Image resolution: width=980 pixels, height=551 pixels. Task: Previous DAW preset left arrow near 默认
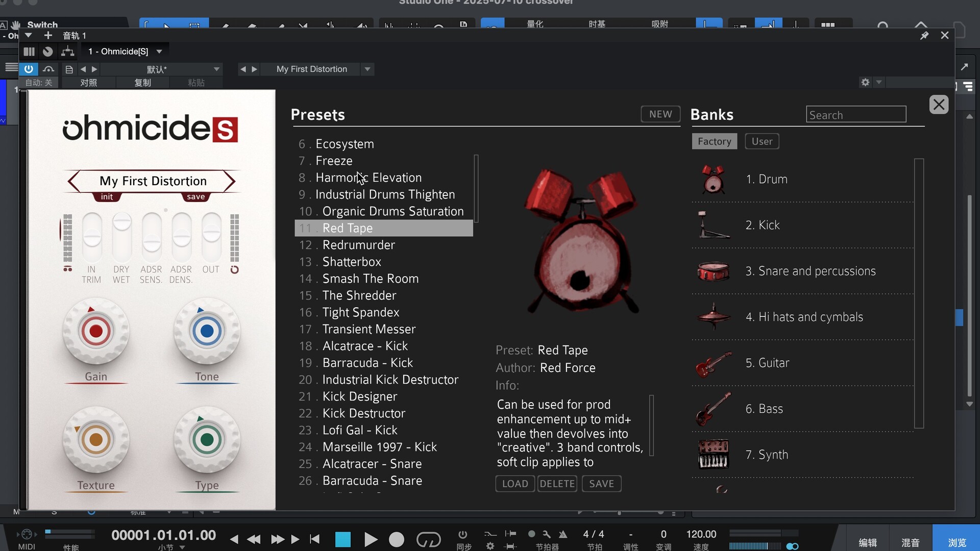pyautogui.click(x=83, y=69)
